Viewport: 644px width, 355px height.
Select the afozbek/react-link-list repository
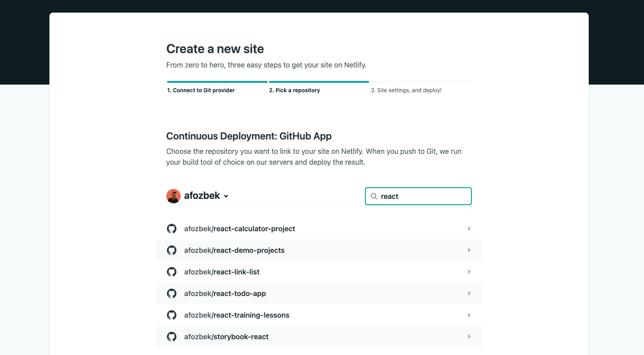pyautogui.click(x=222, y=272)
